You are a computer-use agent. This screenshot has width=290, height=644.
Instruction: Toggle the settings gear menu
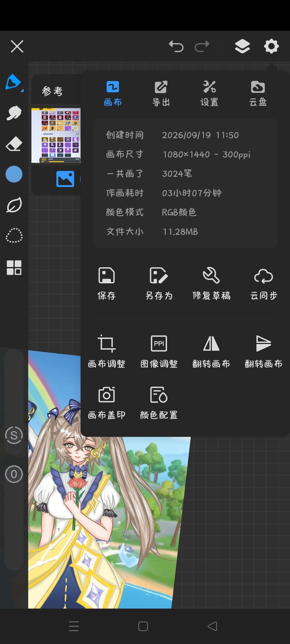coord(271,46)
